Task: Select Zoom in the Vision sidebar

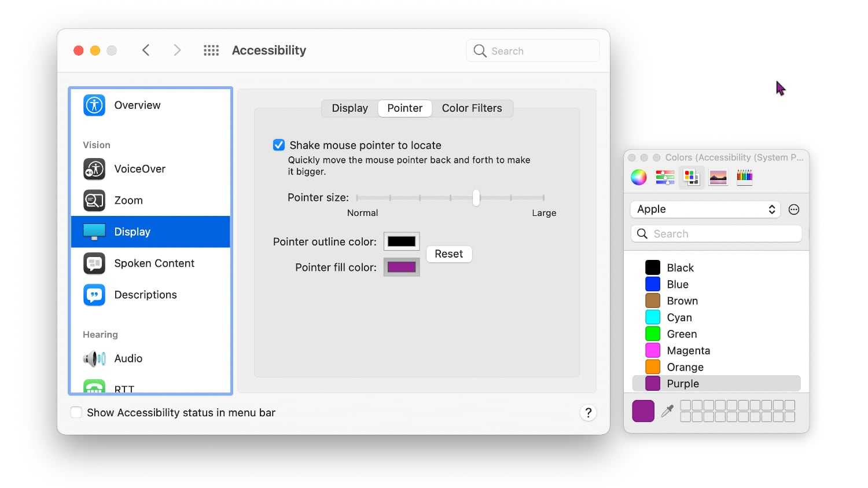Action: point(128,200)
